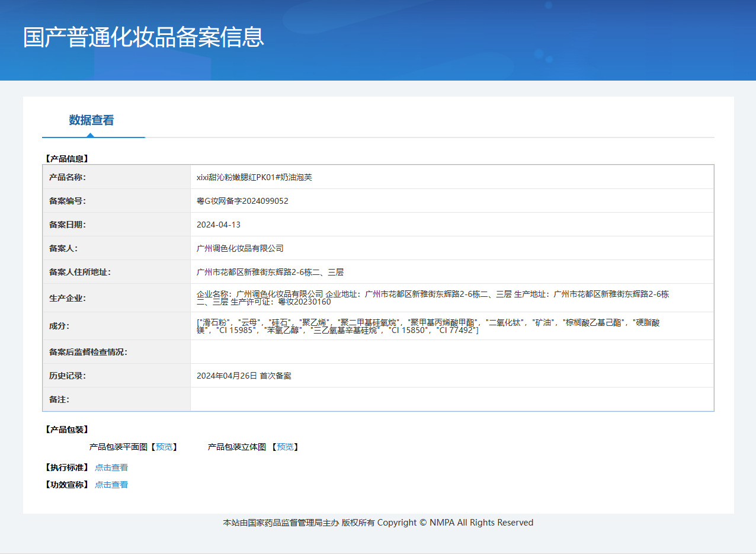This screenshot has width=756, height=554.
Task: Click the 产品包装平面图 label text
Action: (x=118, y=447)
